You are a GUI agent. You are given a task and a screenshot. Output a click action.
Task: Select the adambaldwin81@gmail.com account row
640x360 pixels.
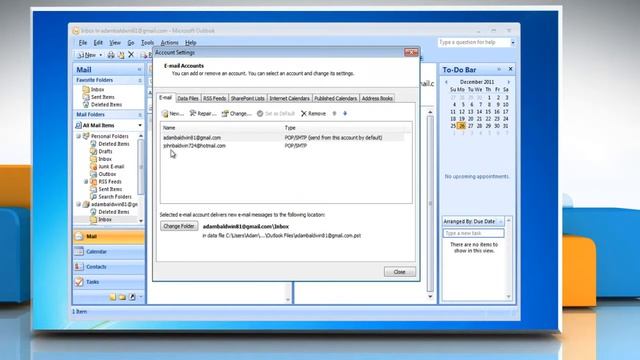tap(284, 138)
